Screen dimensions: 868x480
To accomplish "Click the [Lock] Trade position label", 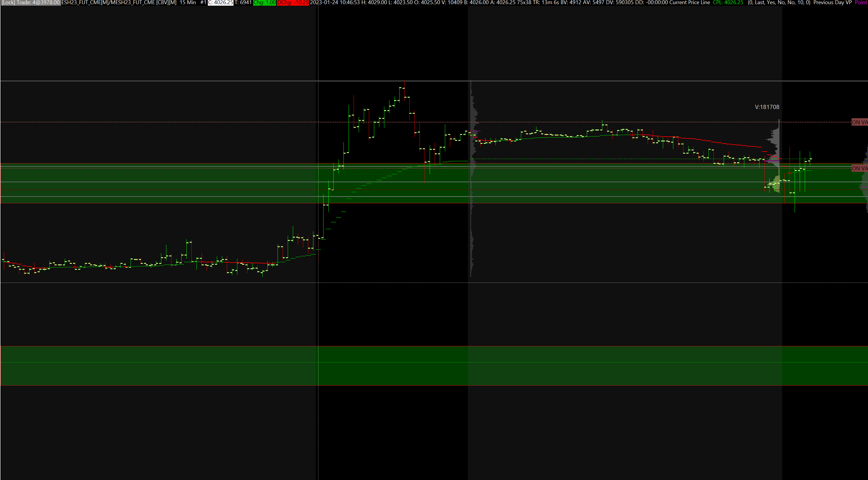I will 31,3.
